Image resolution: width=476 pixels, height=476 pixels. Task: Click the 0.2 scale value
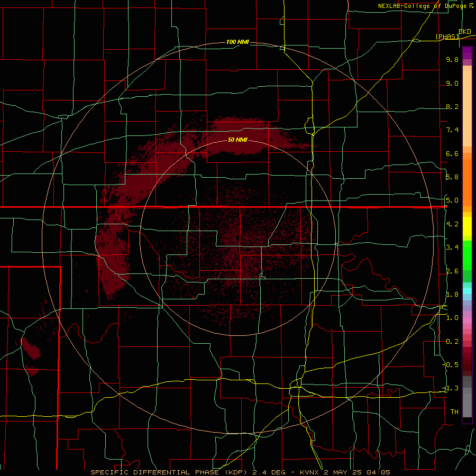[x=452, y=342]
